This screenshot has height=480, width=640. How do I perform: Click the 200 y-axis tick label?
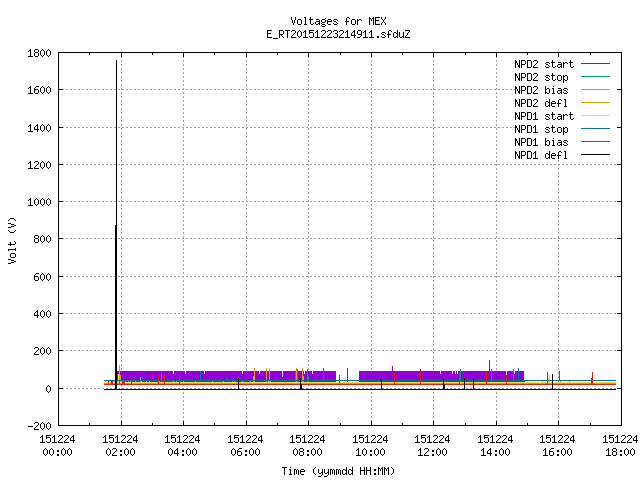point(42,351)
